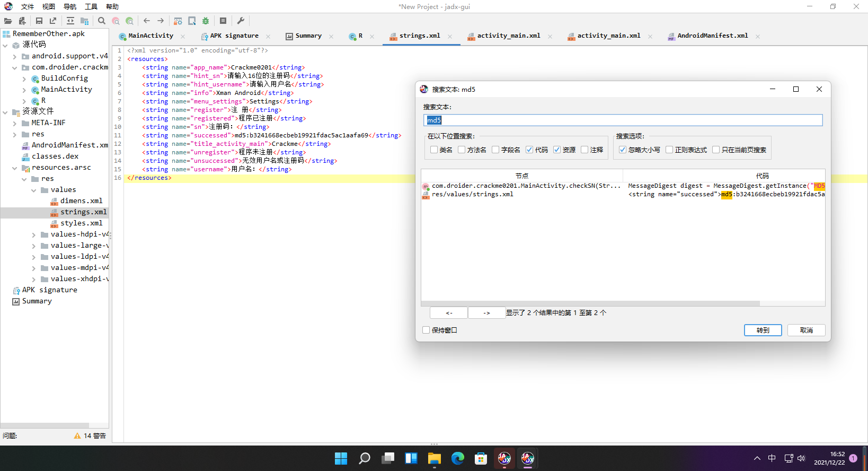Click the deobfuscation toolbar icon

(178, 21)
